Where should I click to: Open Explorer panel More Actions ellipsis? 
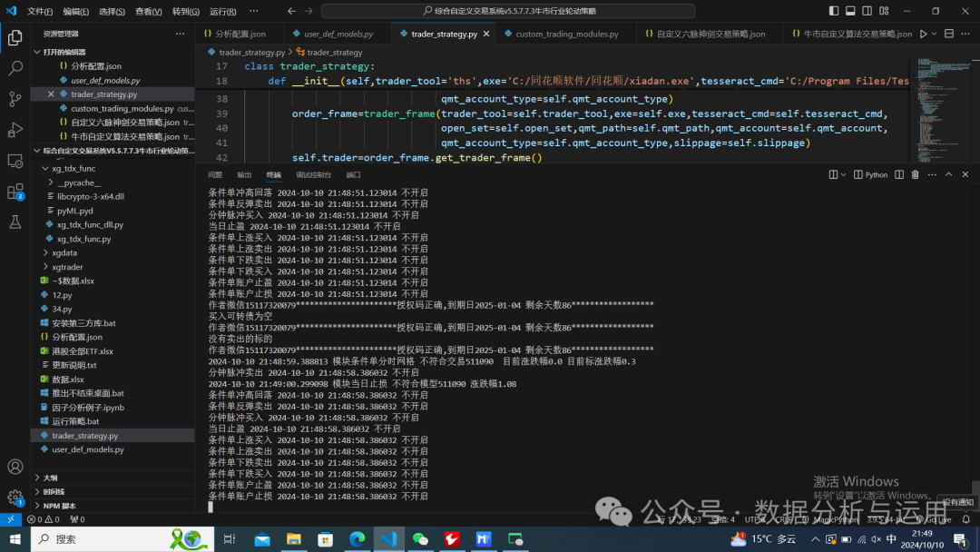click(180, 34)
